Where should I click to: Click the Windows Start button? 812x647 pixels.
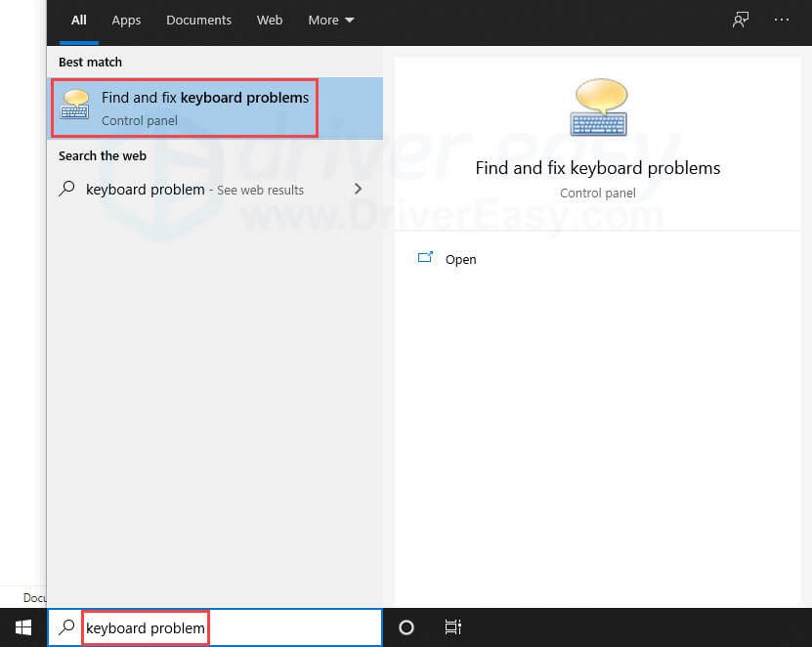point(23,627)
